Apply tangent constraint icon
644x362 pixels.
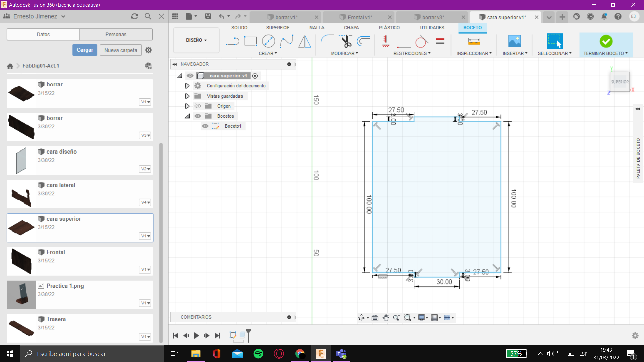click(422, 41)
